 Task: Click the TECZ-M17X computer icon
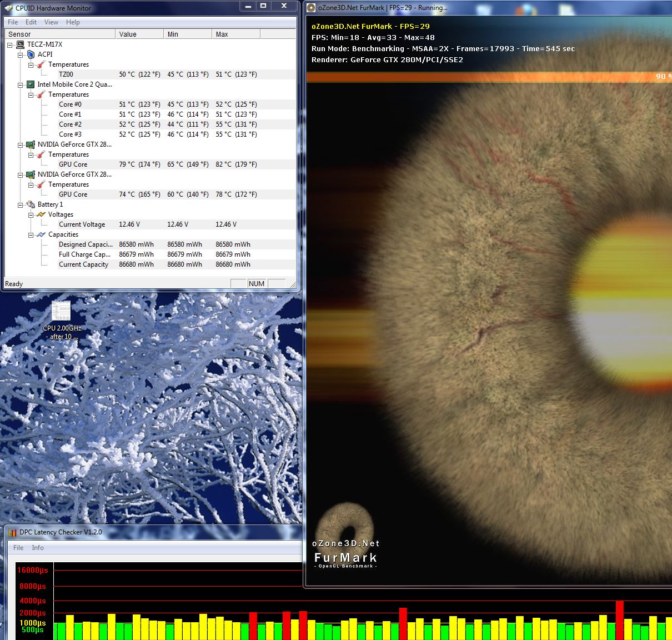coord(20,44)
